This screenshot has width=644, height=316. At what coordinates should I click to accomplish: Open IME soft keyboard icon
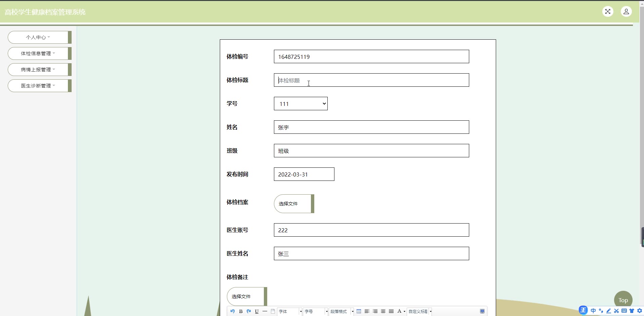coord(624,311)
